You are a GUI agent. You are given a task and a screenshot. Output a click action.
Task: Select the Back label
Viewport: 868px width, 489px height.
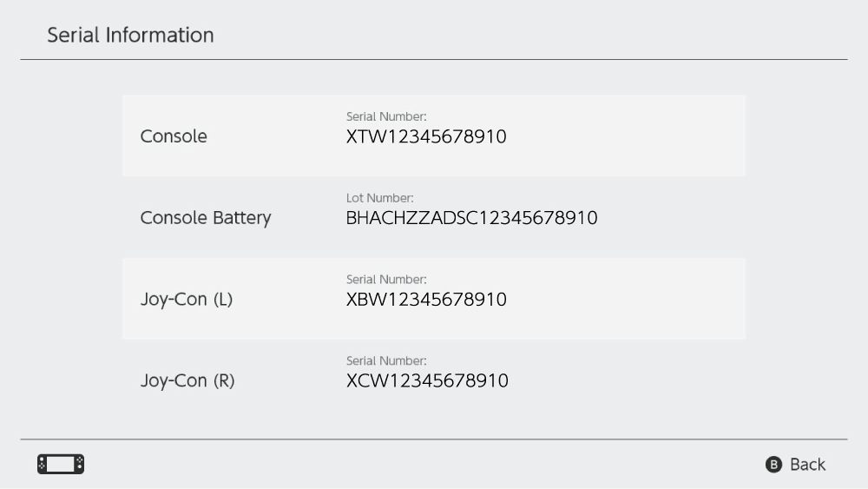pyautogui.click(x=807, y=464)
